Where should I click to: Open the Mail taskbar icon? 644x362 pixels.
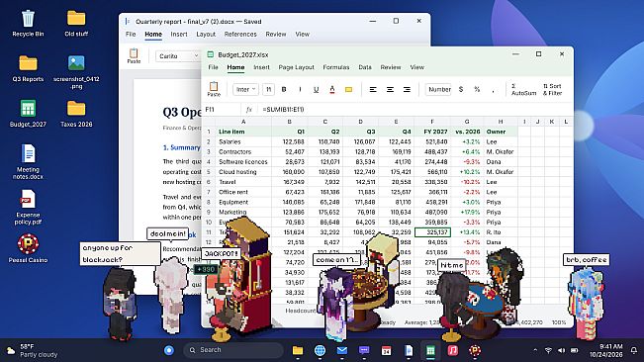[341, 350]
